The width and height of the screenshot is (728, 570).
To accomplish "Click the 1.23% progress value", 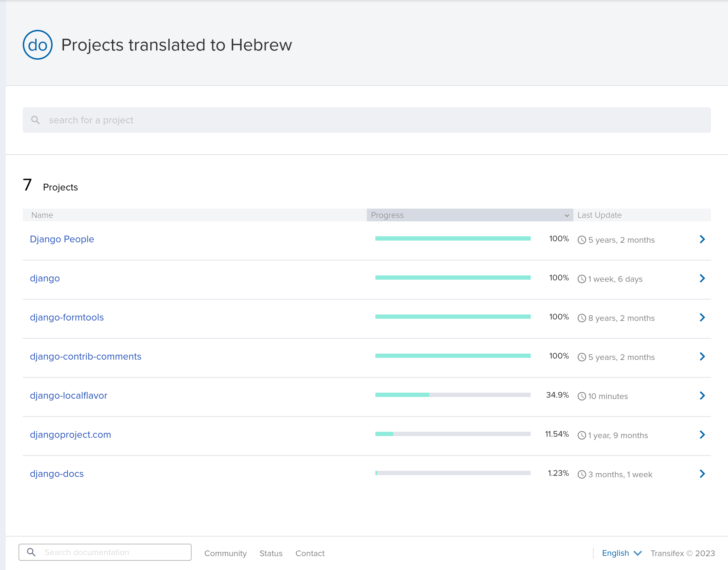I will [x=558, y=473].
